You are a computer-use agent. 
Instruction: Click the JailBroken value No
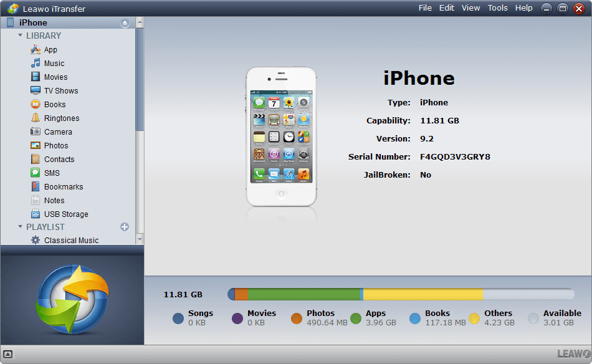426,175
